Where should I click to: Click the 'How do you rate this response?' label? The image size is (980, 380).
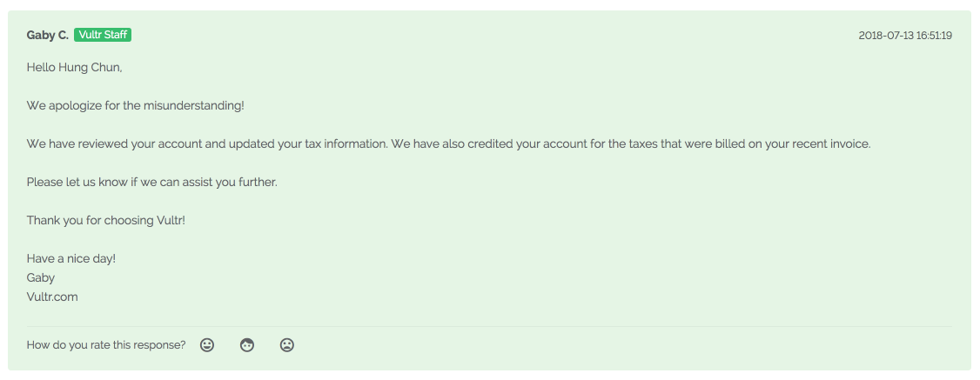[106, 344]
